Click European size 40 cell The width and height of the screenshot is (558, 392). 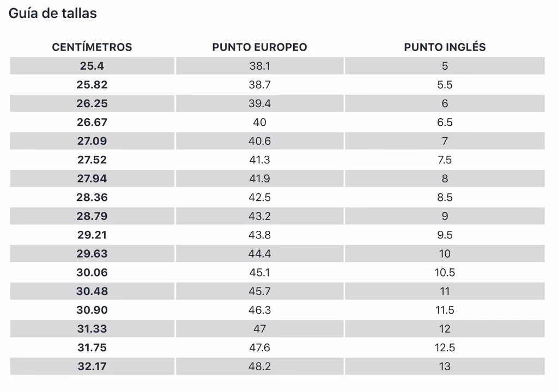click(x=259, y=122)
